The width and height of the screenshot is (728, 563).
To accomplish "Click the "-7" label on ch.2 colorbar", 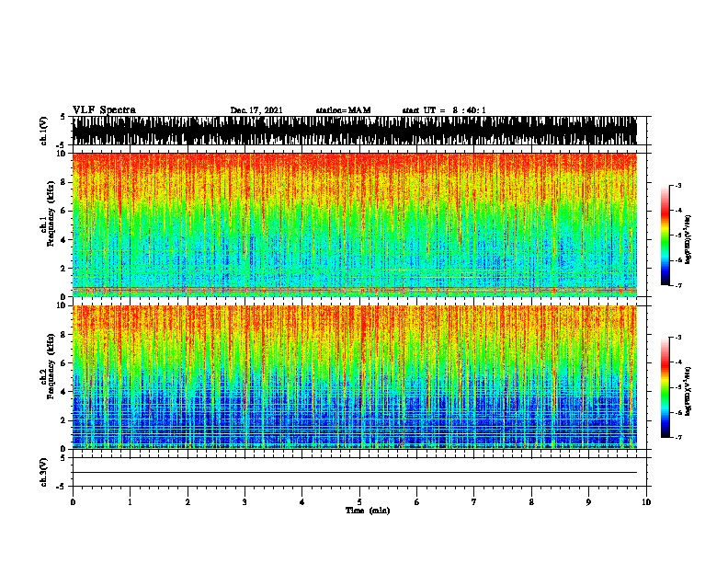I will click(678, 437).
